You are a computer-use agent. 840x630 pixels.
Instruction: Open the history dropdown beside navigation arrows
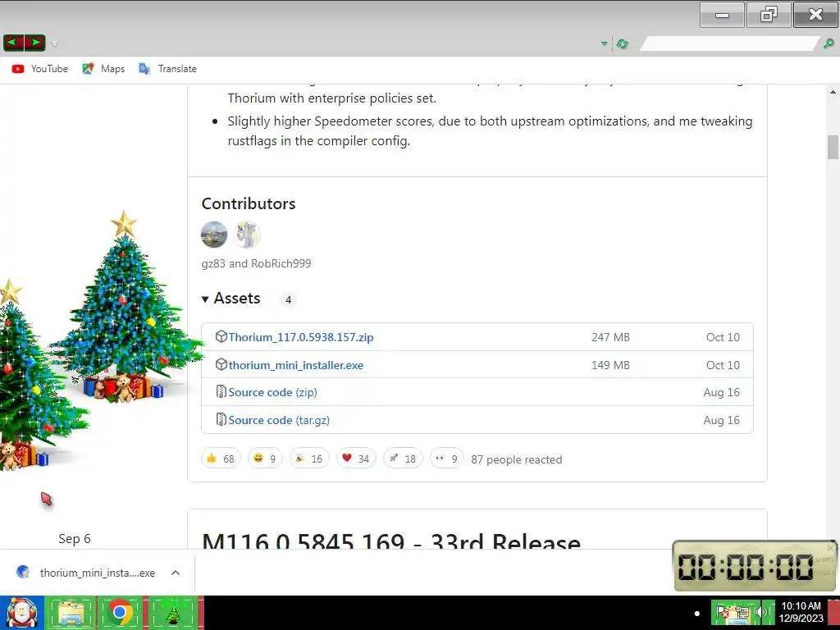pos(54,44)
